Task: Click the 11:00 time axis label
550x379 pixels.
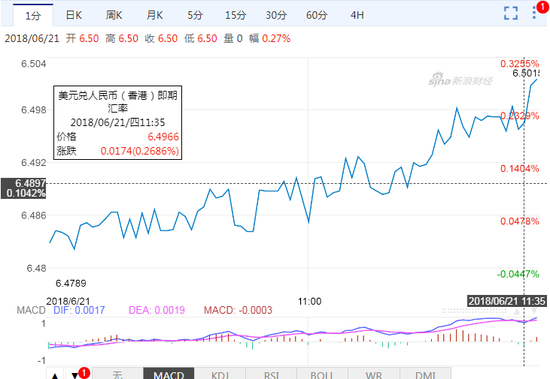Action: (309, 301)
